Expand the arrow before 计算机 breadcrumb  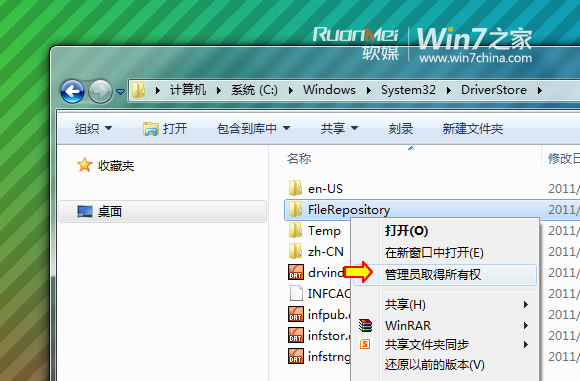coord(158,90)
